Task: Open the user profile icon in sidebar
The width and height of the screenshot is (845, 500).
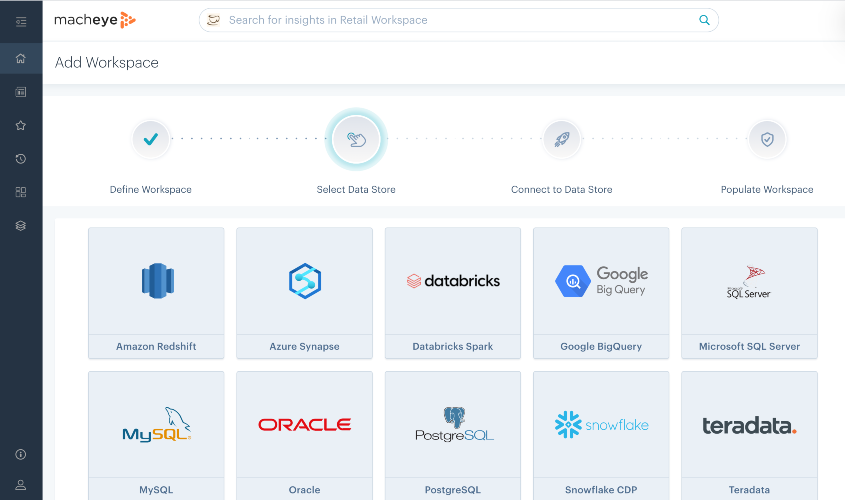Action: tap(21, 485)
